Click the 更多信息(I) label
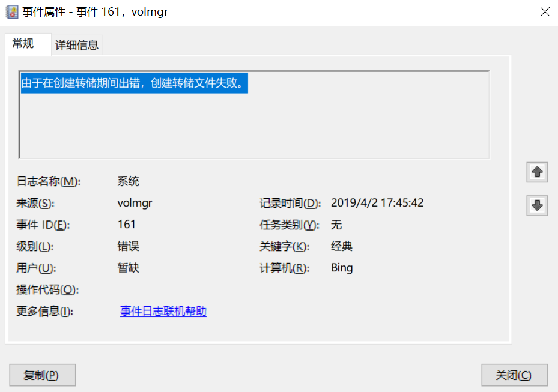 [x=45, y=311]
